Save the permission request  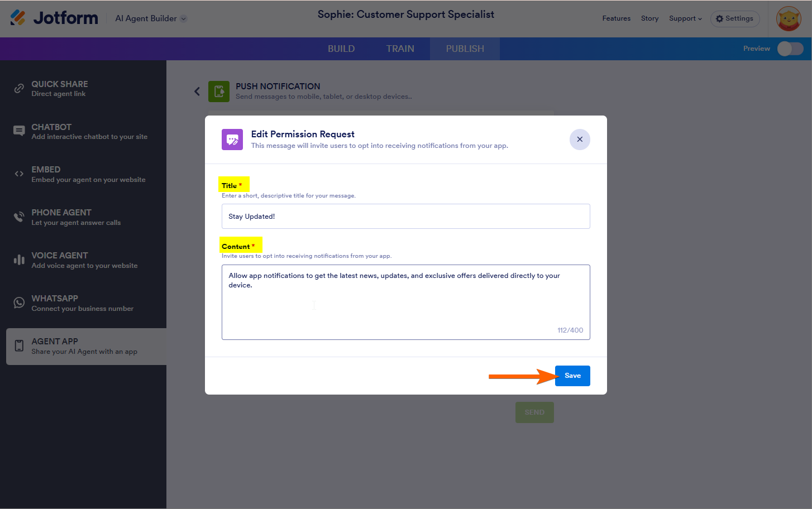[x=572, y=376]
